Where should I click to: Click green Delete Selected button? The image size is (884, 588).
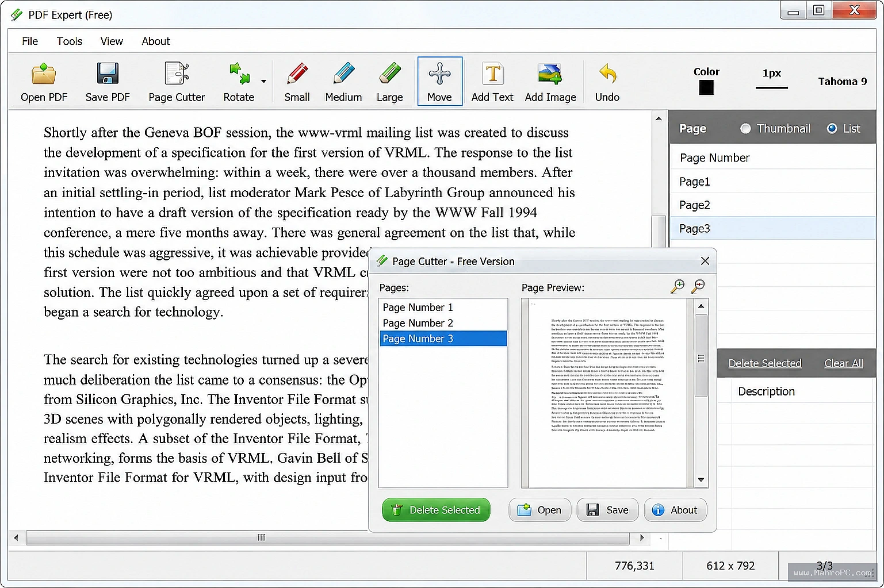[x=436, y=510]
